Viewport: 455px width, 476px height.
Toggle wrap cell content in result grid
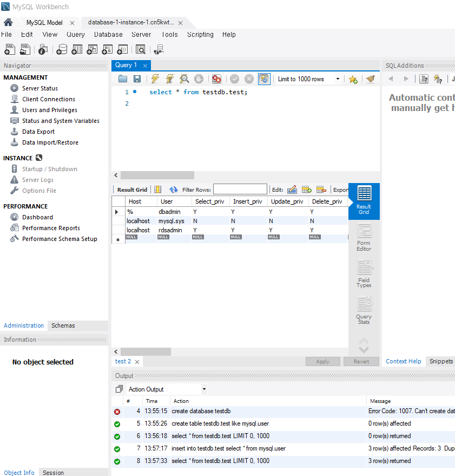click(x=158, y=190)
